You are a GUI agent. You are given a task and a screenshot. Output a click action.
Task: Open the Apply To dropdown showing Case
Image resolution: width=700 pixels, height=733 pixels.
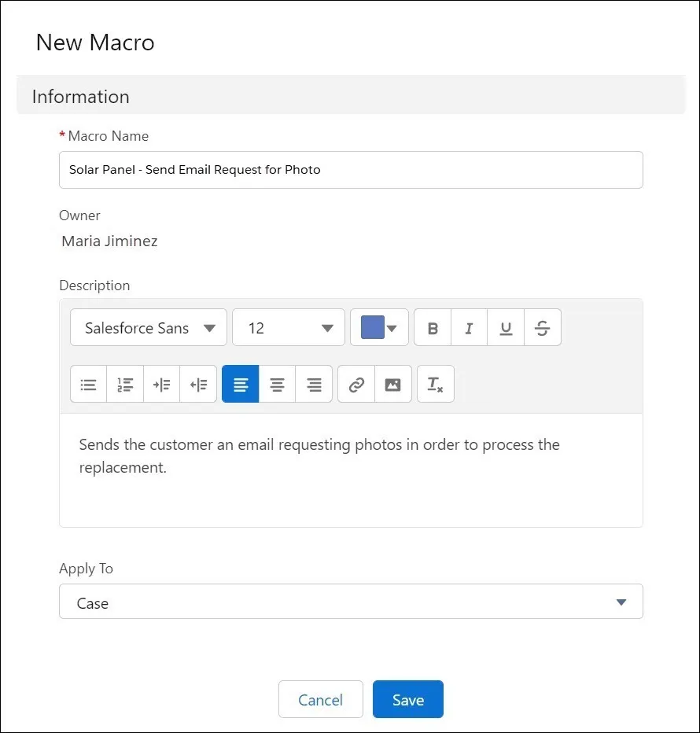tap(351, 602)
